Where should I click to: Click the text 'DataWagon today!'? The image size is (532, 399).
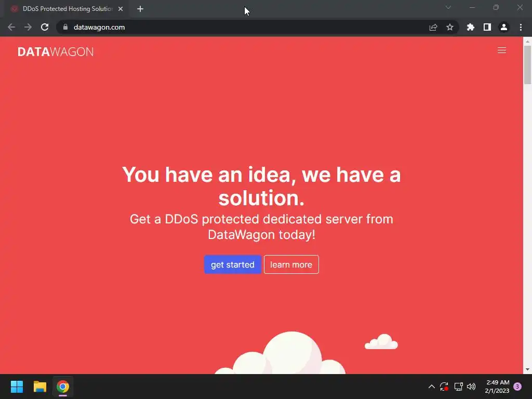[261, 234]
